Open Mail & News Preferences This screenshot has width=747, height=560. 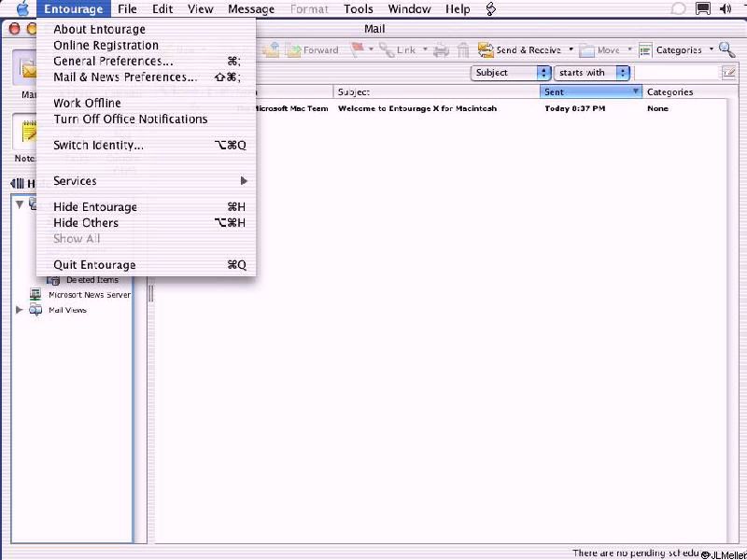(x=147, y=77)
